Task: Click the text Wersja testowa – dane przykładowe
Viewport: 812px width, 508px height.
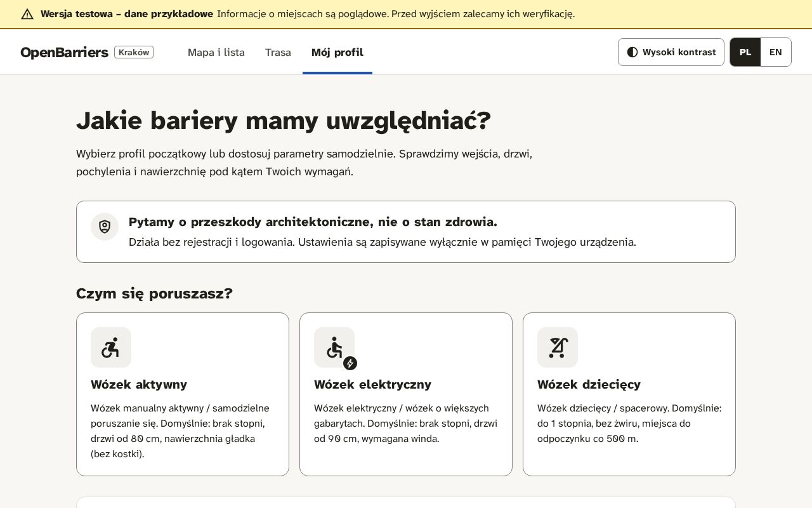Action: 127,14
